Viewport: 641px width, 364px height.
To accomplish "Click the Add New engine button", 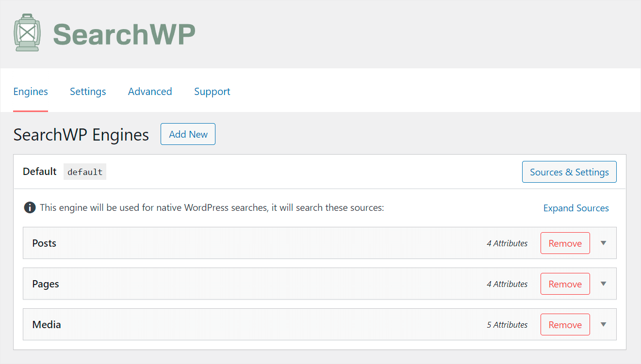I will (x=188, y=134).
